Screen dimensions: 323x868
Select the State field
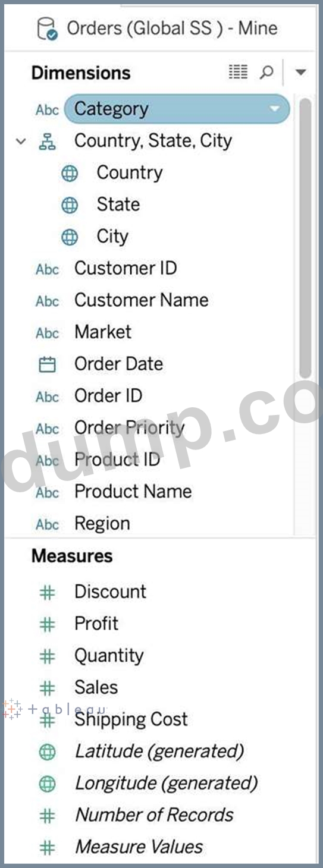point(118,205)
